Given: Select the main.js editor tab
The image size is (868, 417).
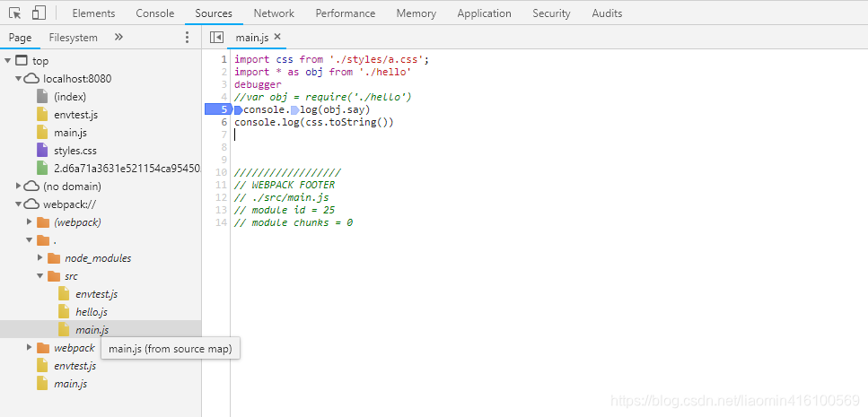Looking at the screenshot, I should pos(252,37).
